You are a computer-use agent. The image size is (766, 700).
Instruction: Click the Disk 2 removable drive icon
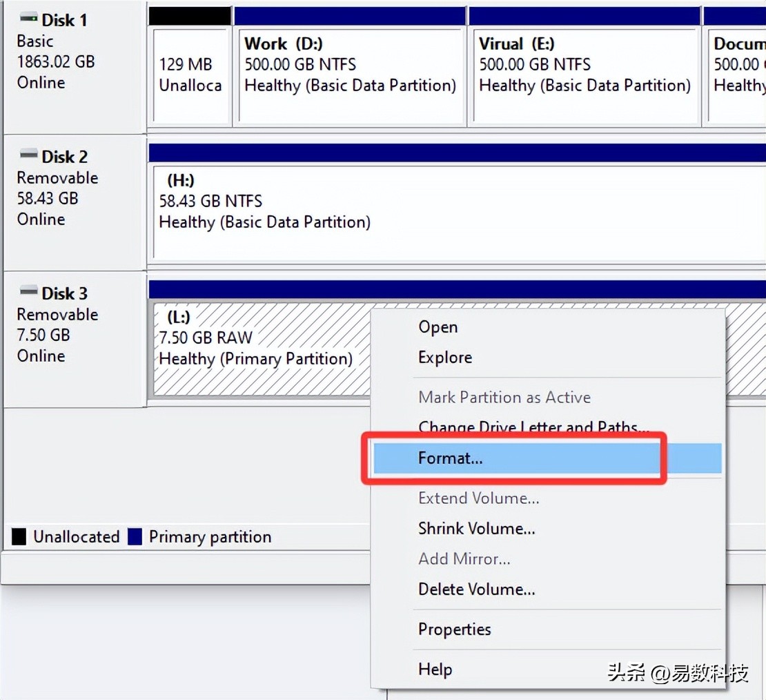[28, 155]
